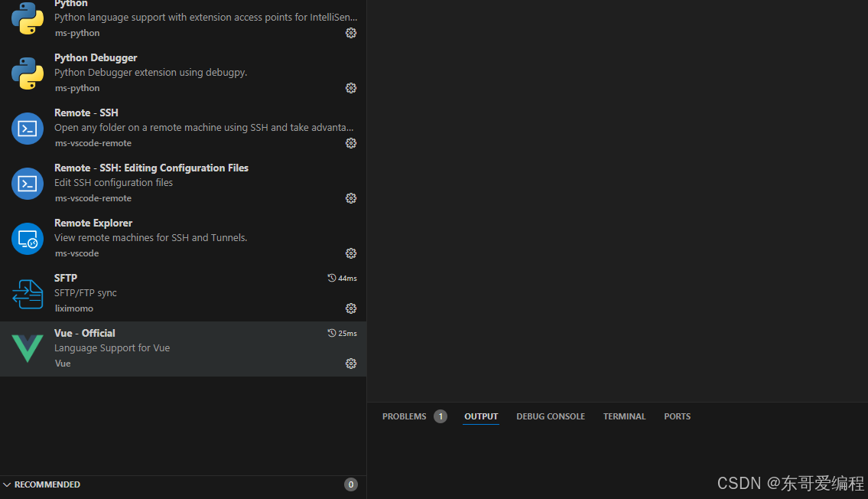The width and height of the screenshot is (868, 499).
Task: Click 'Python Debugger extension using debugpy.' text
Action: coord(151,73)
